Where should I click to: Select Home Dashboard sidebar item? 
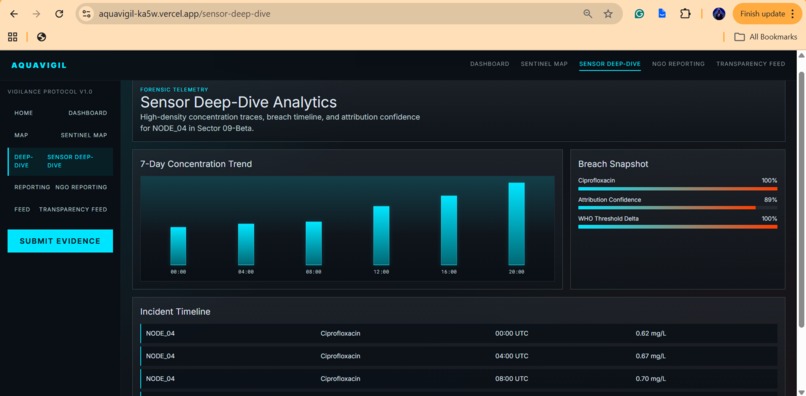click(x=60, y=113)
